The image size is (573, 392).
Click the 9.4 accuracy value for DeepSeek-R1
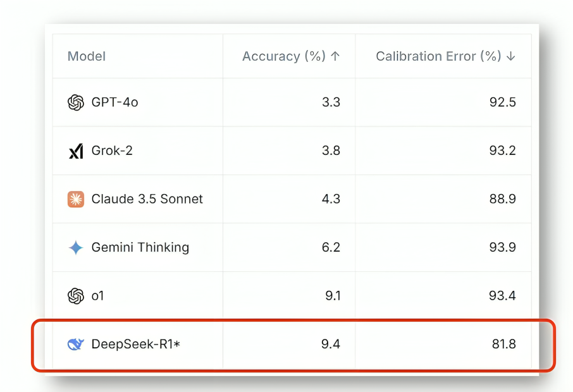tap(331, 345)
